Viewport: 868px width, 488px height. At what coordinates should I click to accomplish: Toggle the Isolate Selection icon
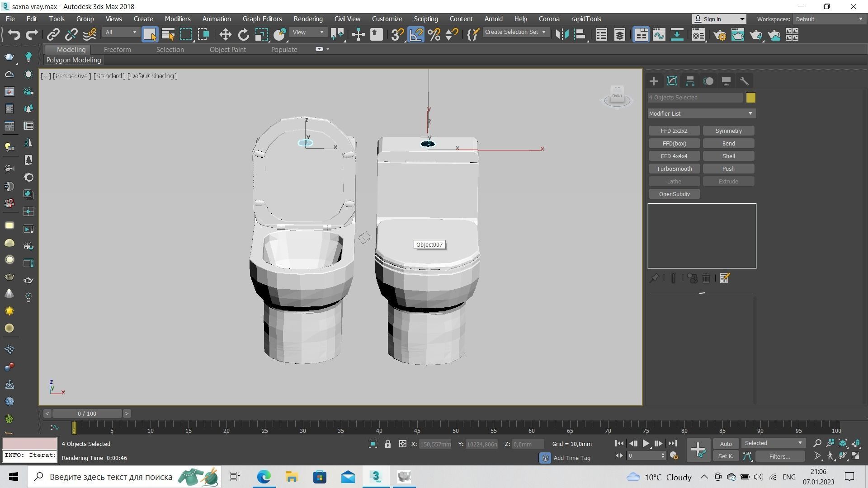(373, 444)
